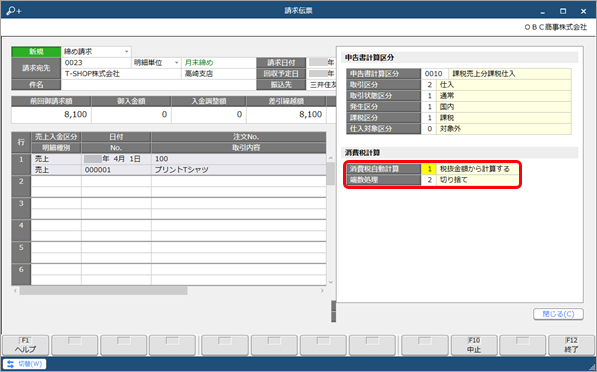Image resolution: width=597 pixels, height=372 pixels.
Task: Select row 2 header in the detail grid
Action: click(x=21, y=186)
